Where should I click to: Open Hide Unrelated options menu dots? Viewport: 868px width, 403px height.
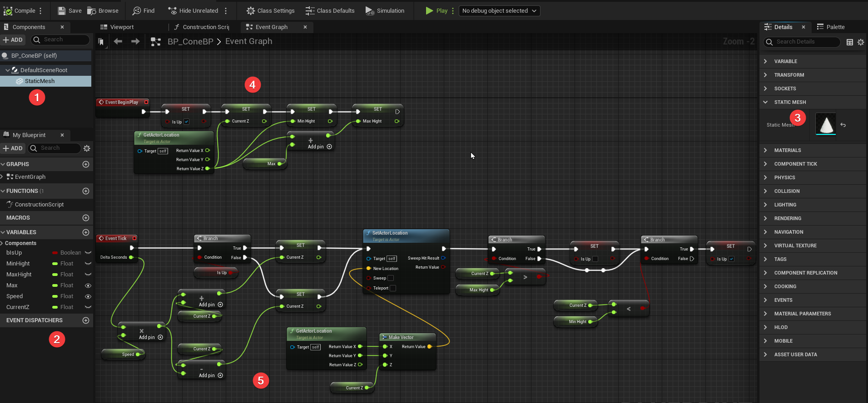point(226,10)
